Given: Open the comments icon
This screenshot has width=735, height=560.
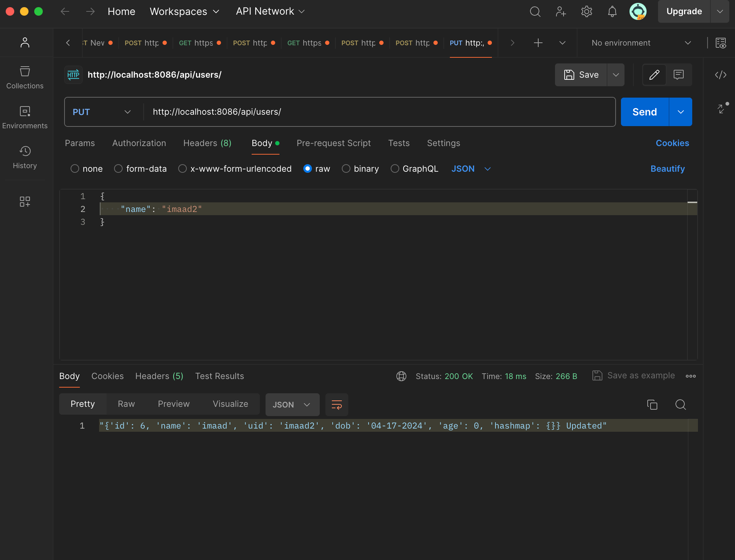Looking at the screenshot, I should point(679,75).
